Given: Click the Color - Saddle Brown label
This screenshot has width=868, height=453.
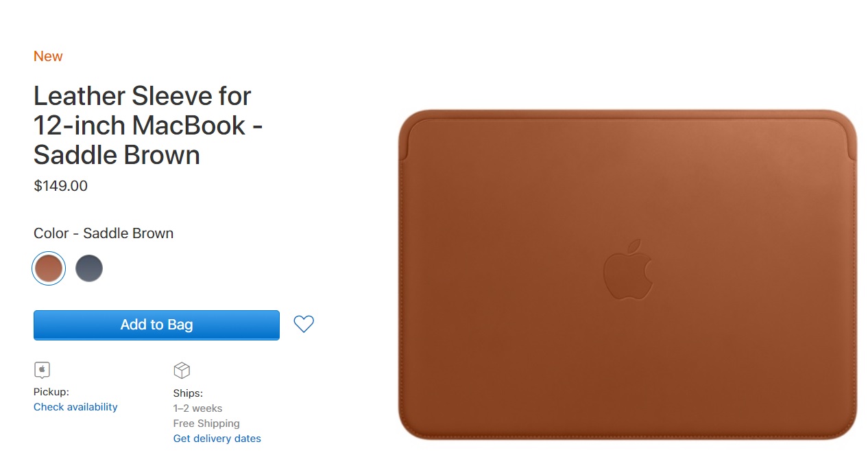Looking at the screenshot, I should coord(104,233).
